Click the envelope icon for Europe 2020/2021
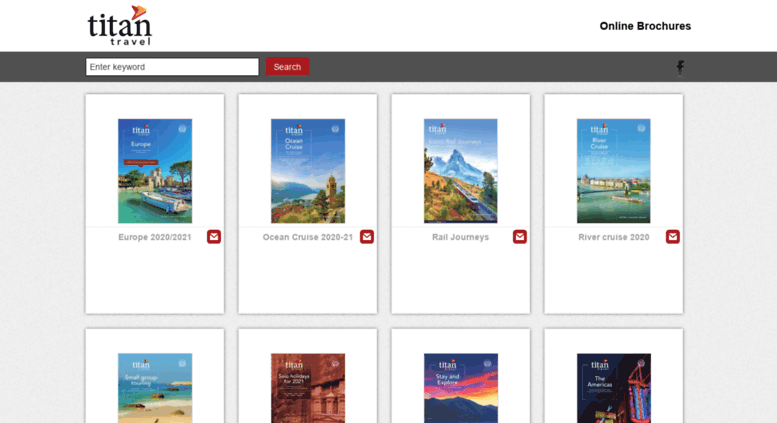 (x=214, y=237)
